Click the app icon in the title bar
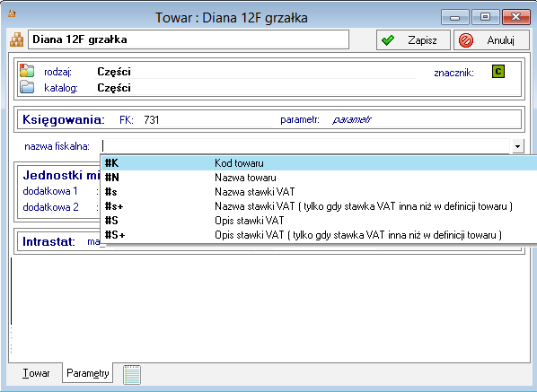The width and height of the screenshot is (537, 392). (x=12, y=13)
